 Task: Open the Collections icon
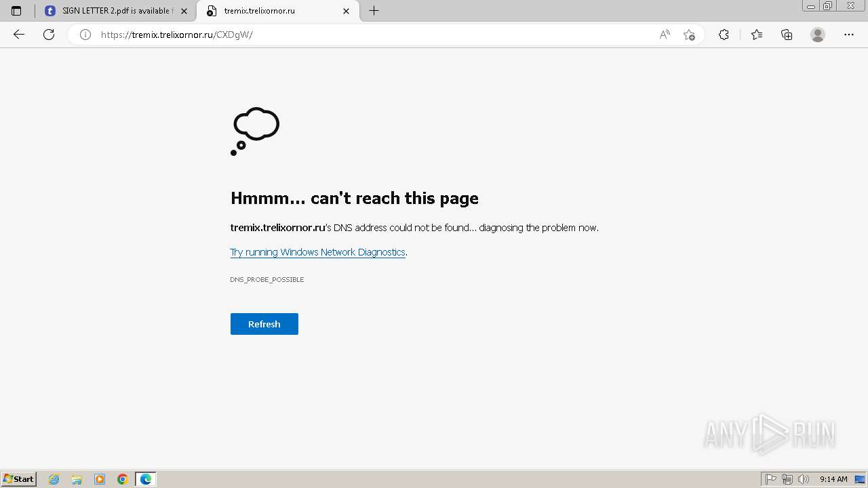coord(787,35)
